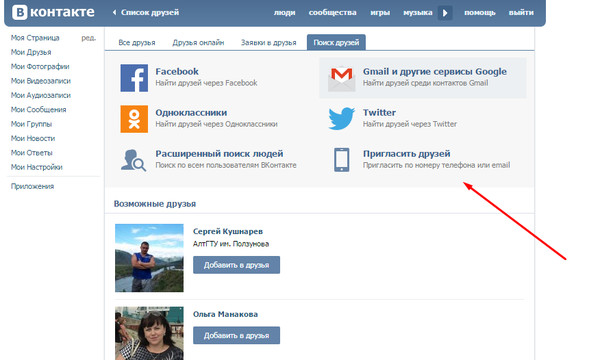Open 'Мои Фотографии' in the sidebar
The image size is (600, 360).
(40, 67)
